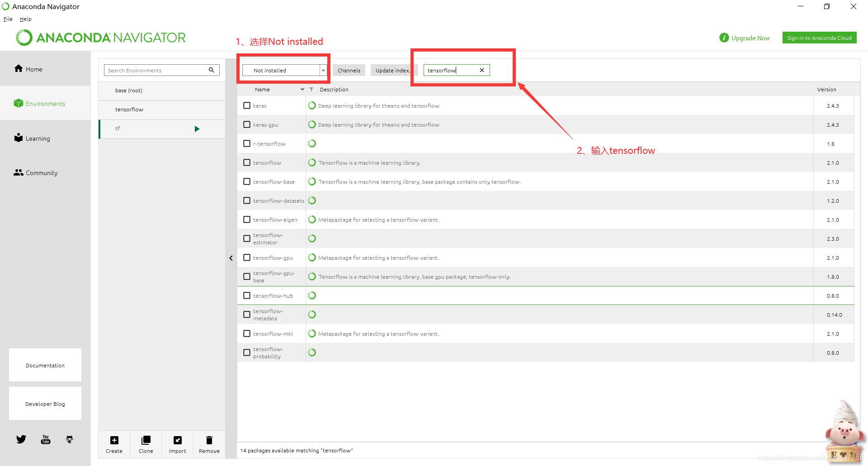868x466 pixels.
Task: Click the Anaconda Navigator logo
Action: click(101, 38)
